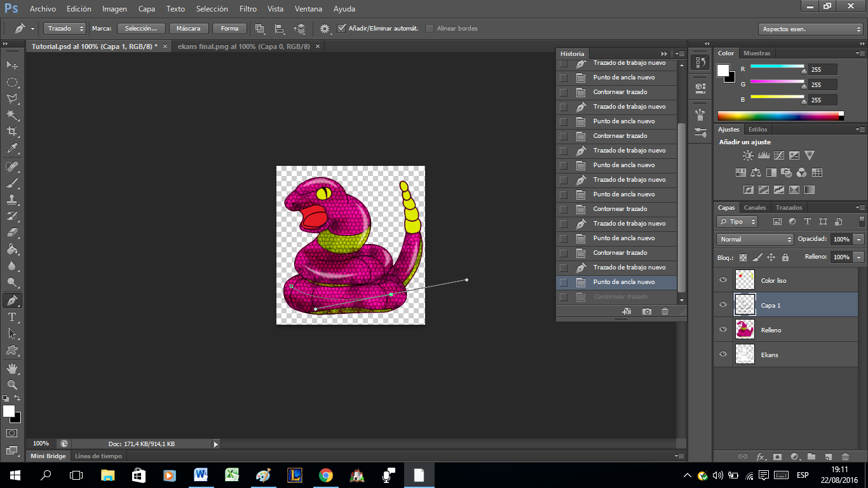Select the Move tool
This screenshot has height=488, width=868.
coord(12,65)
